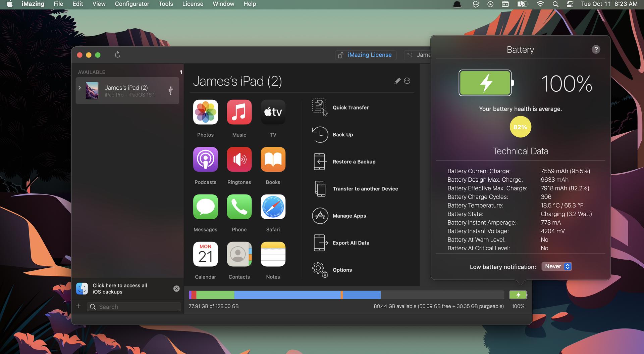Image resolution: width=644 pixels, height=354 pixels.
Task: Click Battery Charge Cycles value 306
Action: 546,197
